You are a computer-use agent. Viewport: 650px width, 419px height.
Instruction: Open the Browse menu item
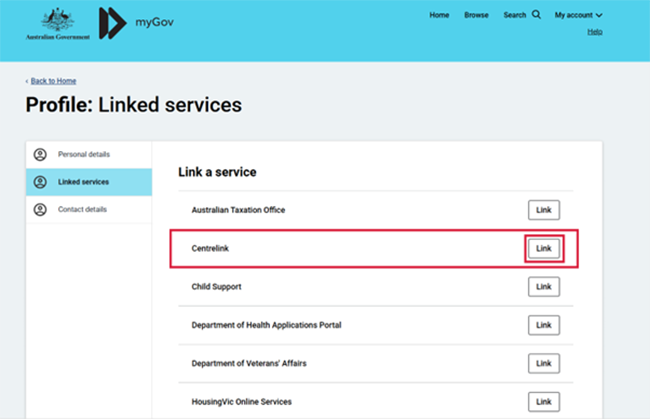pos(476,15)
